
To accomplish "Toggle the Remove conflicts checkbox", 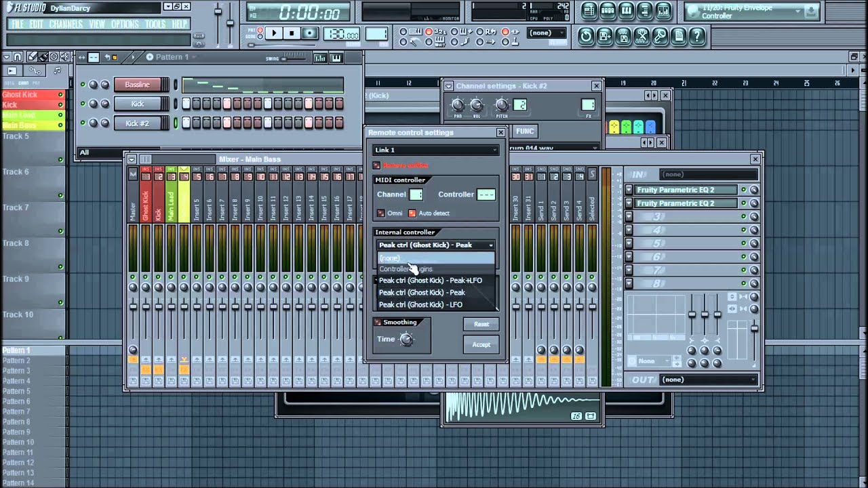I will (x=376, y=165).
